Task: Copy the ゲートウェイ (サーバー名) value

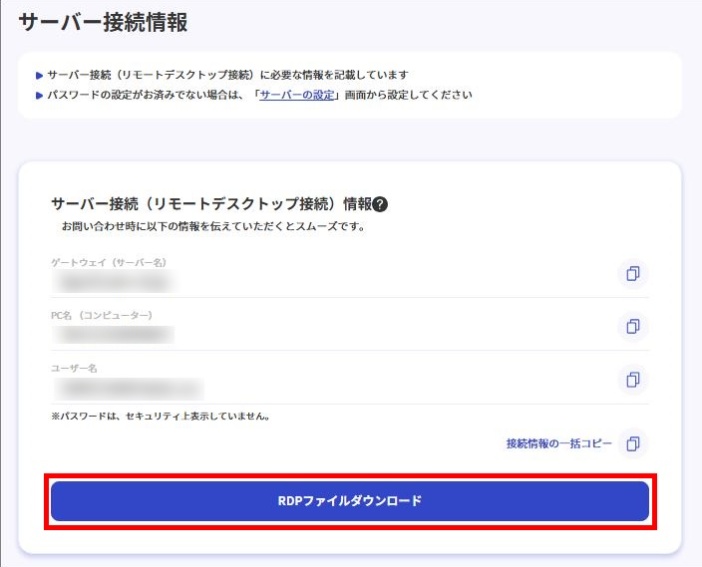Action: coord(633,274)
